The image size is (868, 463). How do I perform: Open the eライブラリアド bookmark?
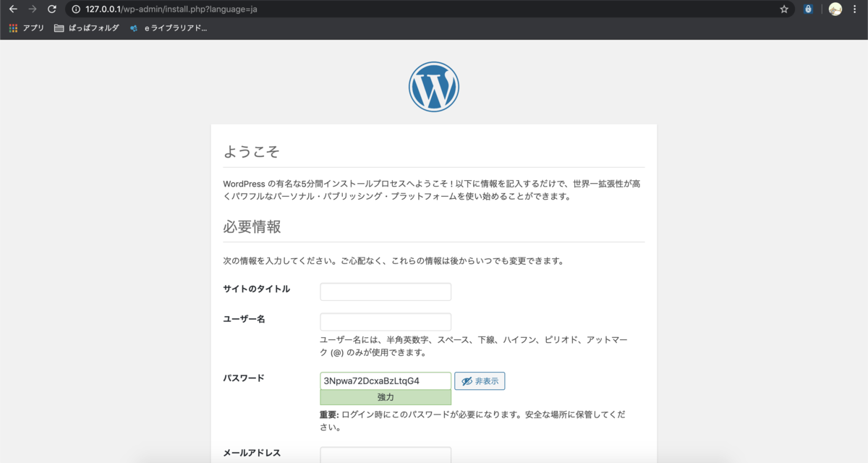coord(169,28)
